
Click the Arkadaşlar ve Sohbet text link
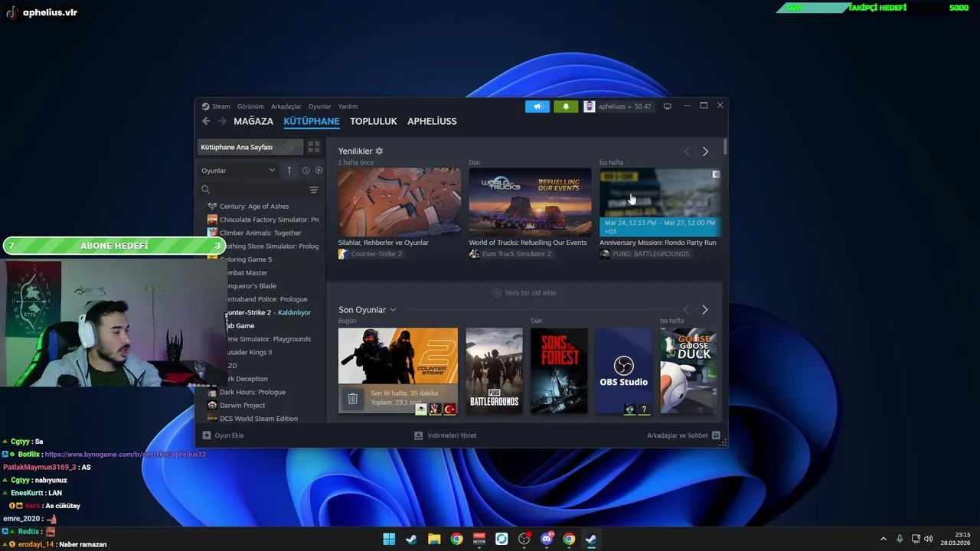678,435
